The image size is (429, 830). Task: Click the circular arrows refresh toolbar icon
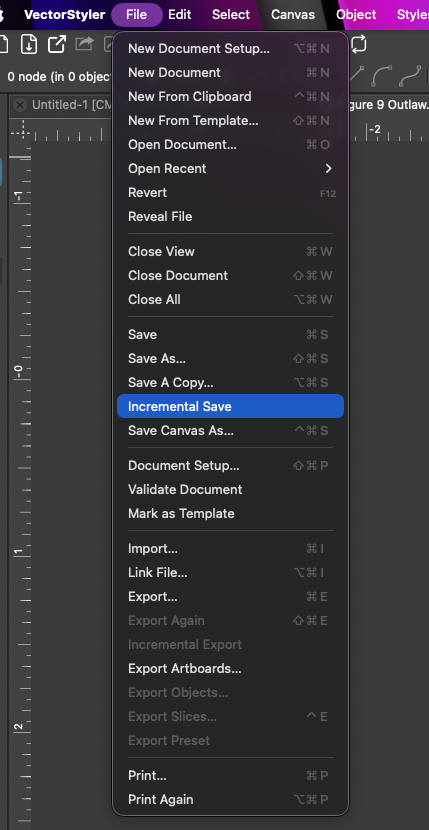359,44
